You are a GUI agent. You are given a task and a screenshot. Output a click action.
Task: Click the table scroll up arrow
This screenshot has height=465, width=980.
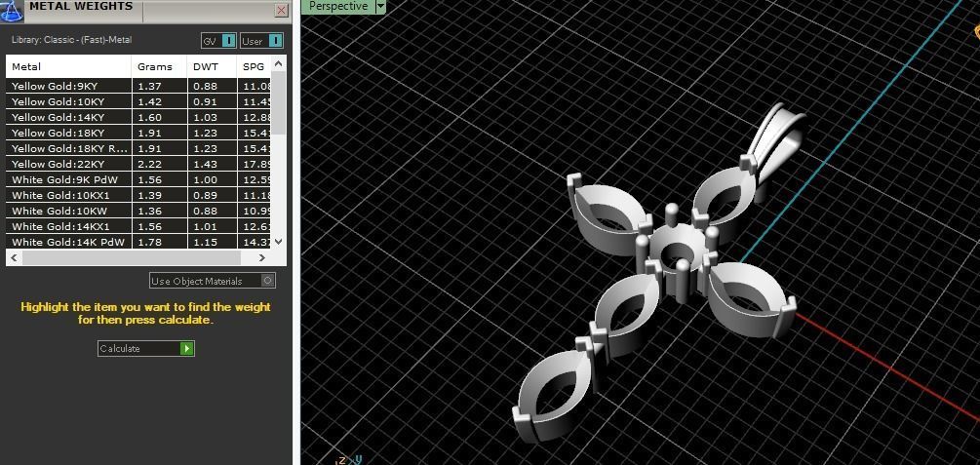click(x=279, y=62)
